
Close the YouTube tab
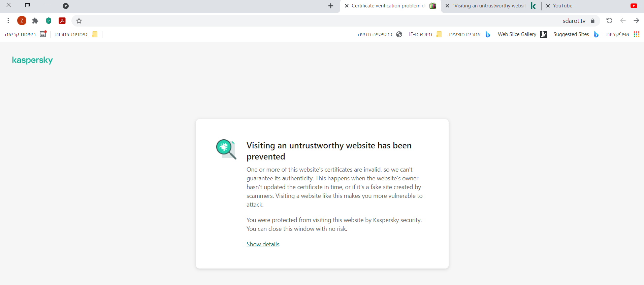coord(548,6)
